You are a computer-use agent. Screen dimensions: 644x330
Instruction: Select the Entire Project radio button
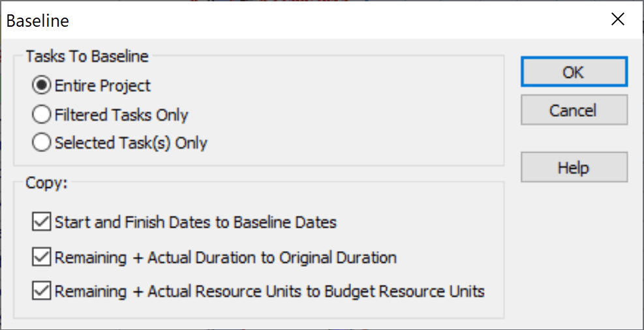coord(42,85)
